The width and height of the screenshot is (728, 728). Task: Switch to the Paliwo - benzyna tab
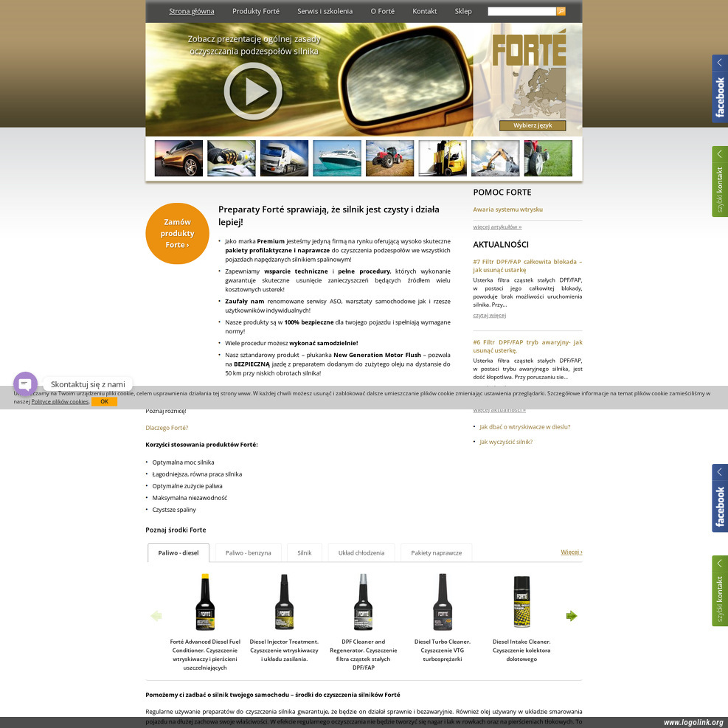click(249, 552)
